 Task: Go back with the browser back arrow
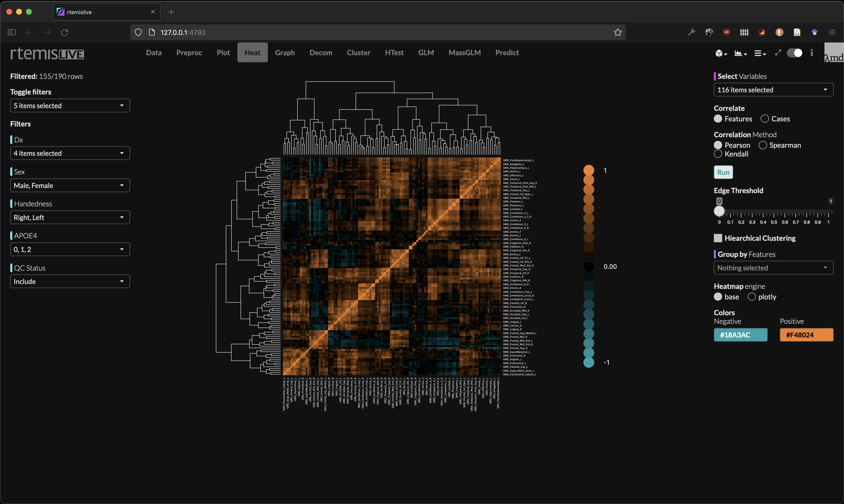tap(29, 32)
